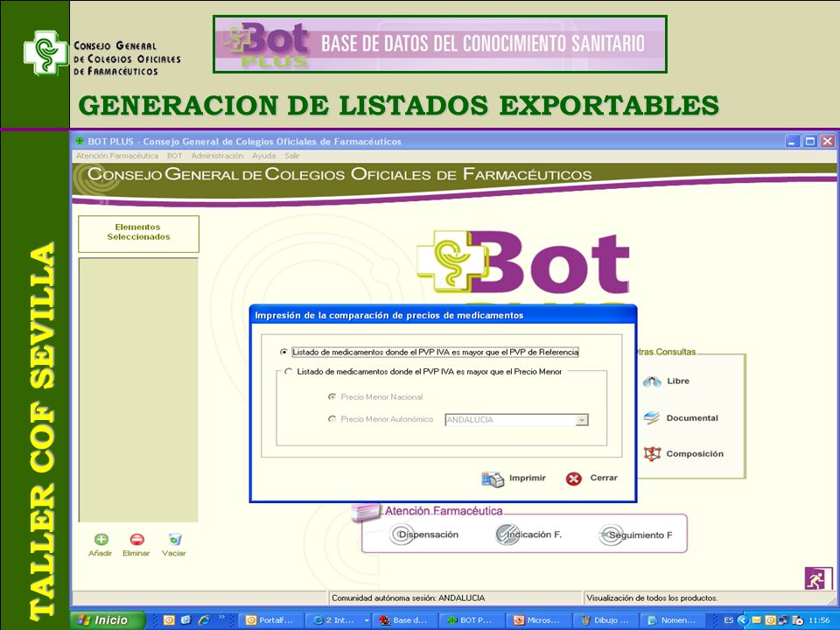Switch to the 'Base d...' taskbar window
Image resolution: width=840 pixels, height=630 pixels.
click(404, 620)
